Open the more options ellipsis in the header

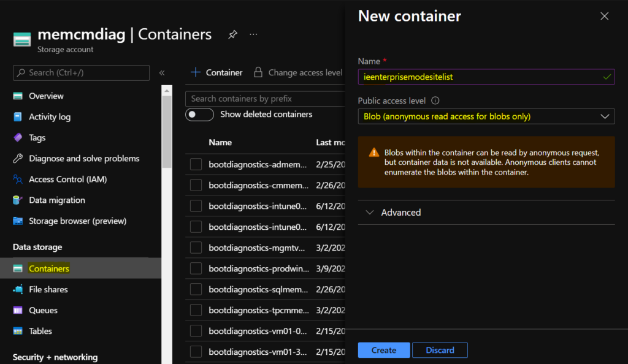click(253, 34)
